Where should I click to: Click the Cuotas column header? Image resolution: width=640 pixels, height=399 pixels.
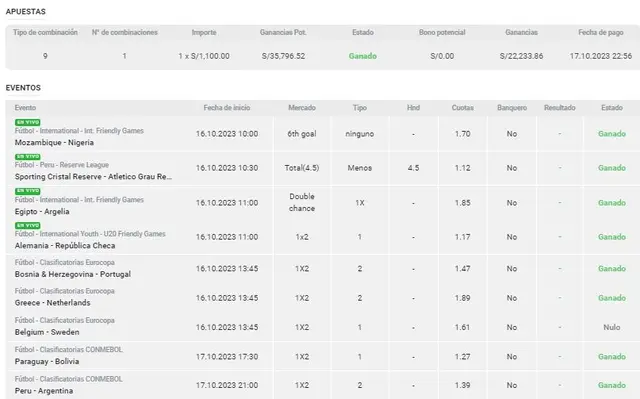tap(462, 108)
